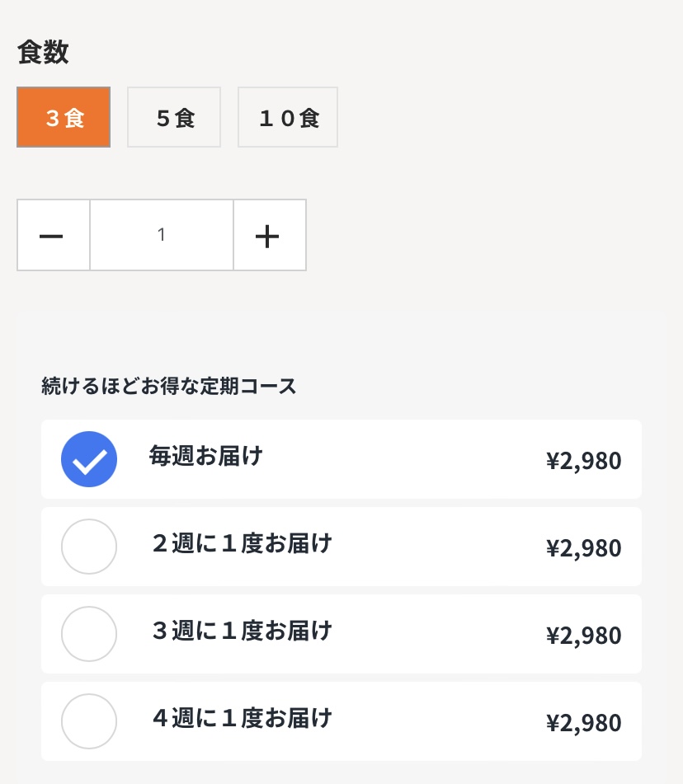Image resolution: width=683 pixels, height=784 pixels.
Task: Click the ¥2,980 price on 毎週お届け row
Action: (584, 461)
